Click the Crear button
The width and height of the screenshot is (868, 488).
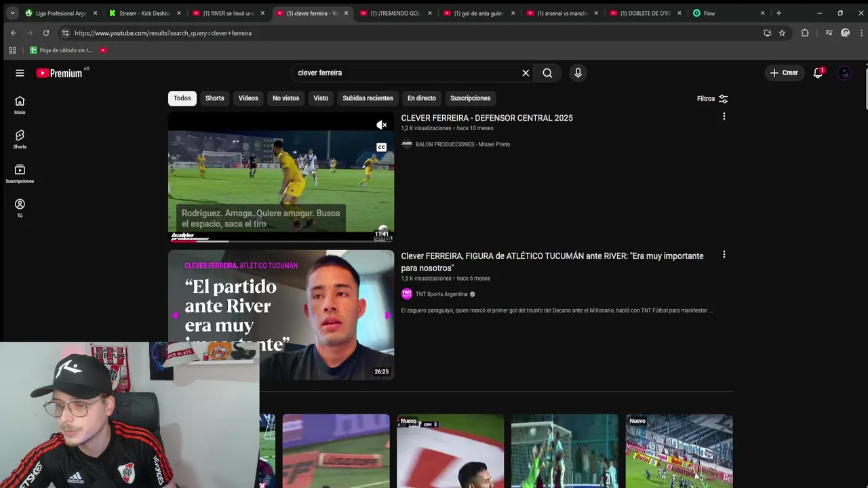tap(784, 73)
